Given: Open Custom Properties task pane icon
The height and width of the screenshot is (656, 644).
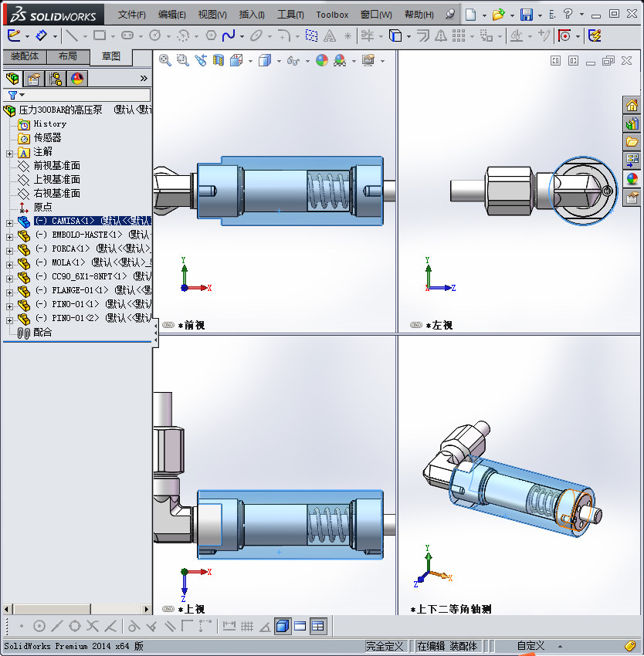Looking at the screenshot, I should (x=632, y=197).
